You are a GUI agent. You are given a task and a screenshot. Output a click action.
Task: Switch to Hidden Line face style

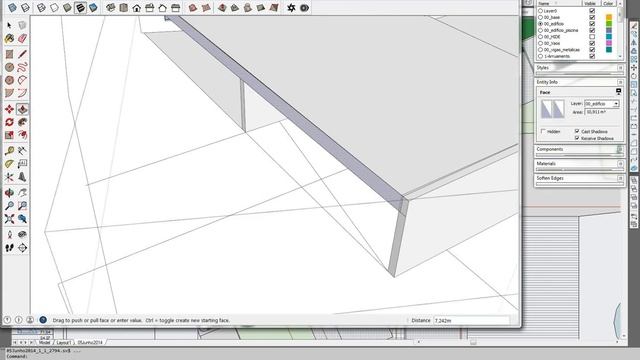point(54,7)
